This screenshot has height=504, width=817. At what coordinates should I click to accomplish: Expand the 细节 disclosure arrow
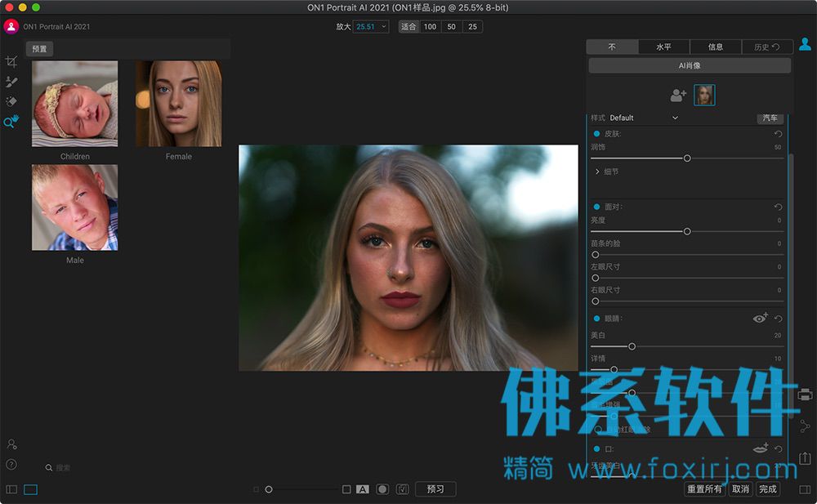[597, 172]
